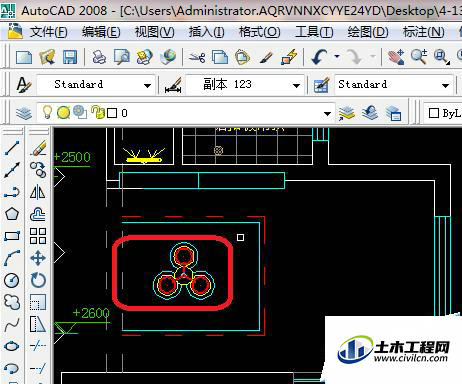The width and height of the screenshot is (462, 384).
Task: Open the undo history dropdown arrow
Action: (337, 56)
